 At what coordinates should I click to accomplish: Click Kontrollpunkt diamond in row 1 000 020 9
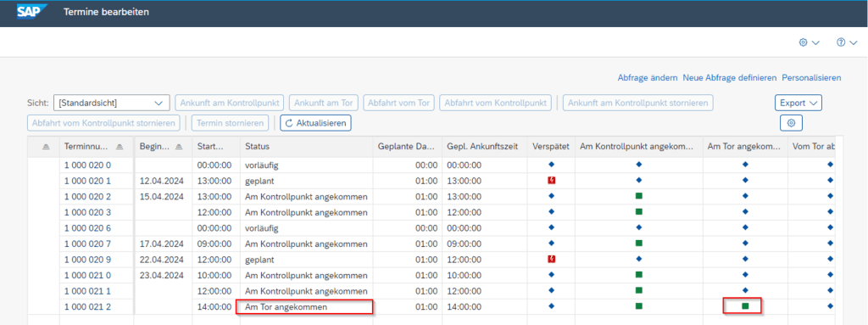coord(639,259)
